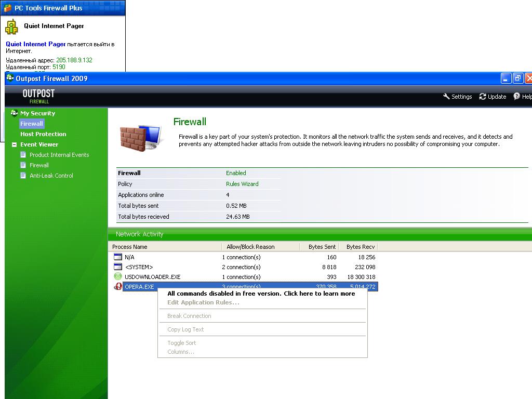Open Settings in Outpost toolbar

(457, 97)
